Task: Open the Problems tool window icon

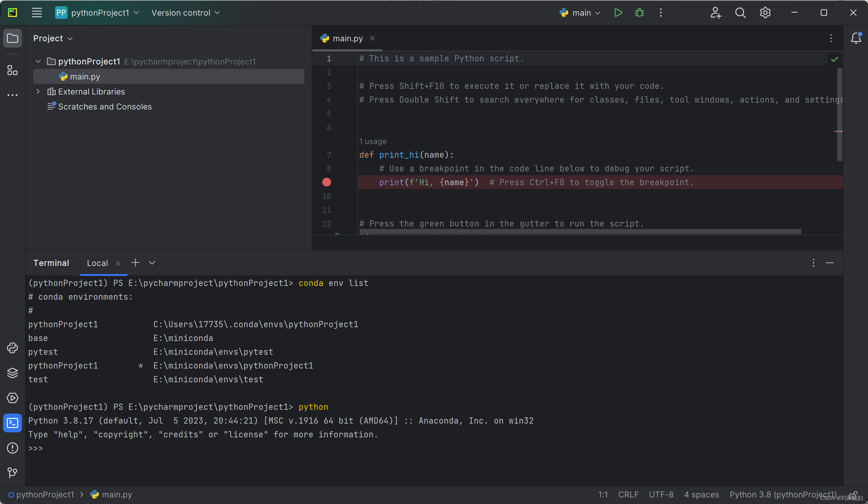Action: [x=13, y=448]
